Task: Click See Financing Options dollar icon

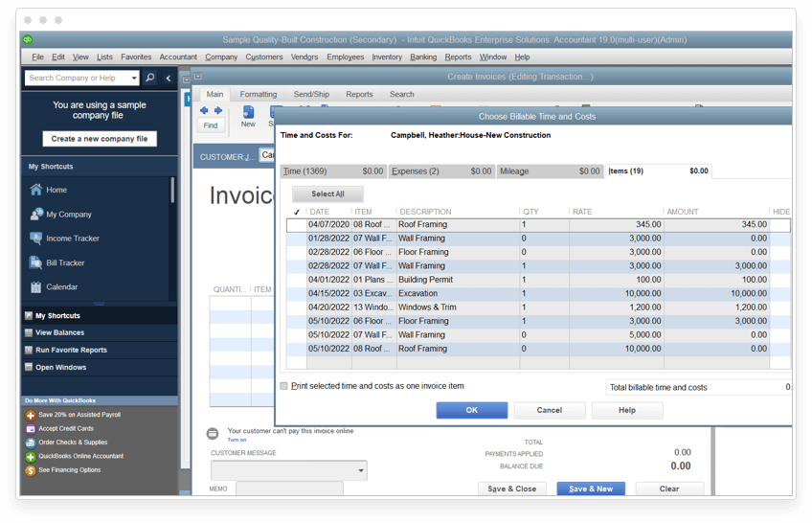Action: pyautogui.click(x=31, y=470)
